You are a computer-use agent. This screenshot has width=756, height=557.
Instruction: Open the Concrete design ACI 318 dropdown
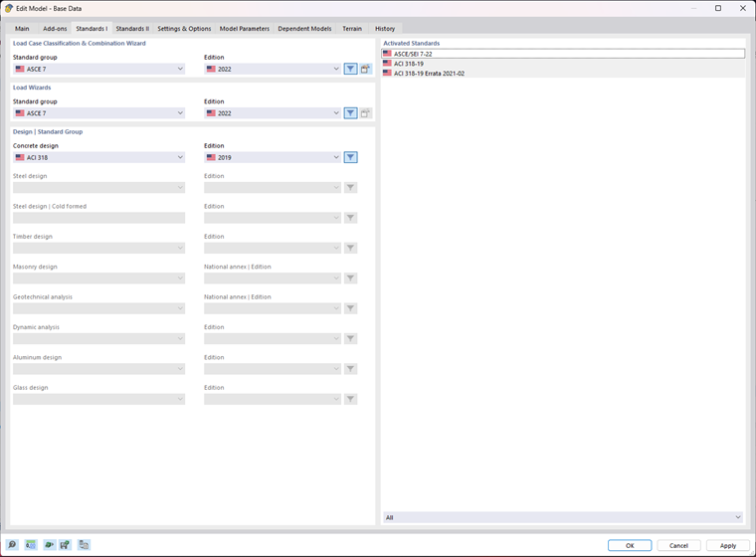coord(98,157)
